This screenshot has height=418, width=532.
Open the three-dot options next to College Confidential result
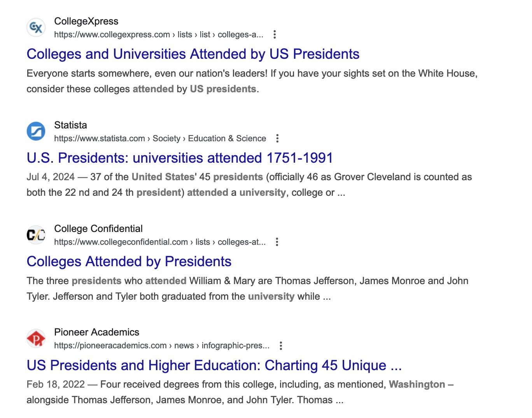click(x=276, y=242)
